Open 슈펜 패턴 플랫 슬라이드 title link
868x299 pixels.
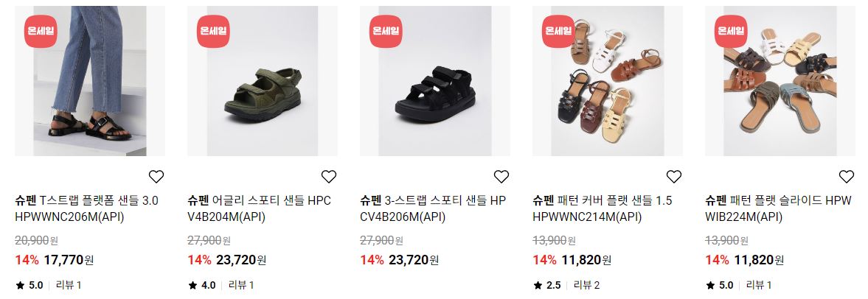click(778, 209)
